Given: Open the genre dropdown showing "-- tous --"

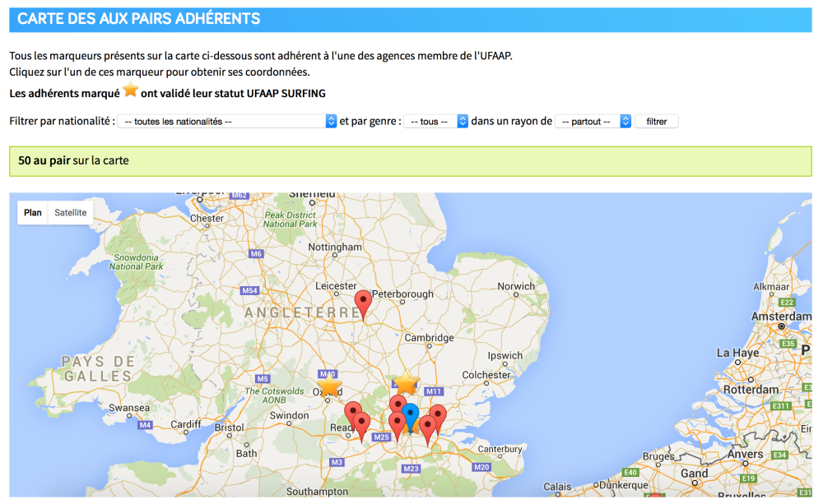Looking at the screenshot, I should (435, 121).
